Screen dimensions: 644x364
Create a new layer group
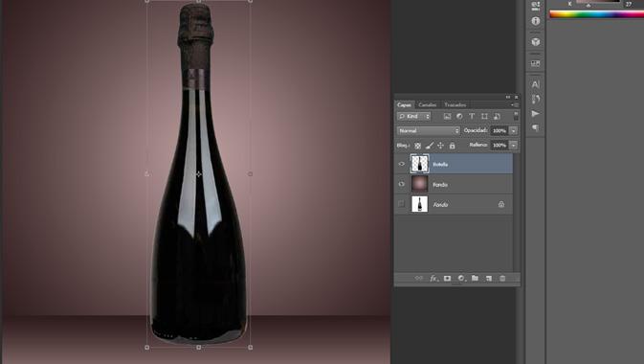tap(475, 278)
